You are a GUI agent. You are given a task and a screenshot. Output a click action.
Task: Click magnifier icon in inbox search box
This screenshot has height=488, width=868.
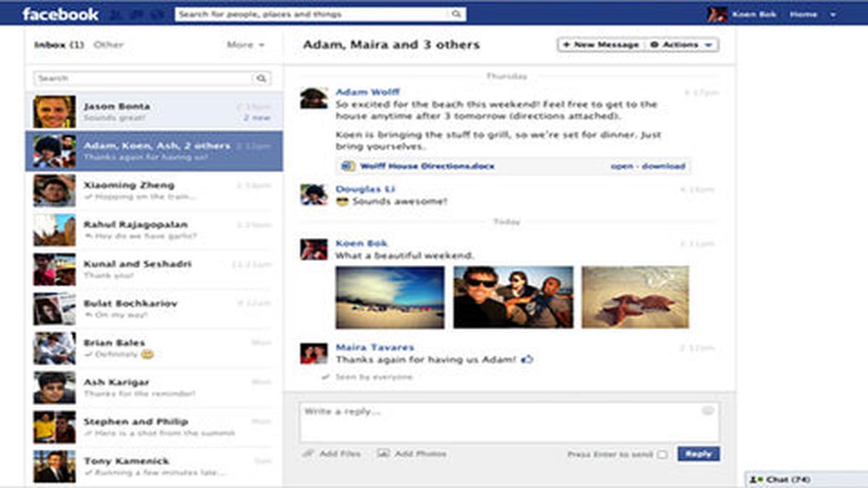click(x=262, y=79)
